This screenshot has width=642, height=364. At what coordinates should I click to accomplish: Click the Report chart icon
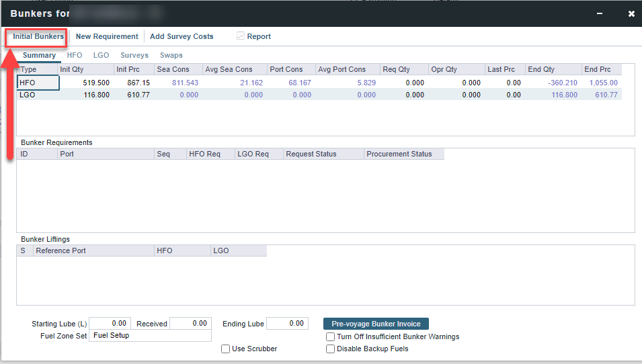point(241,36)
